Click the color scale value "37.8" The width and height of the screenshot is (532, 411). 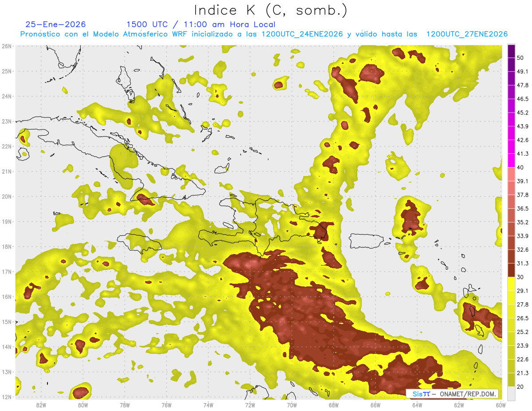pyautogui.click(x=522, y=195)
